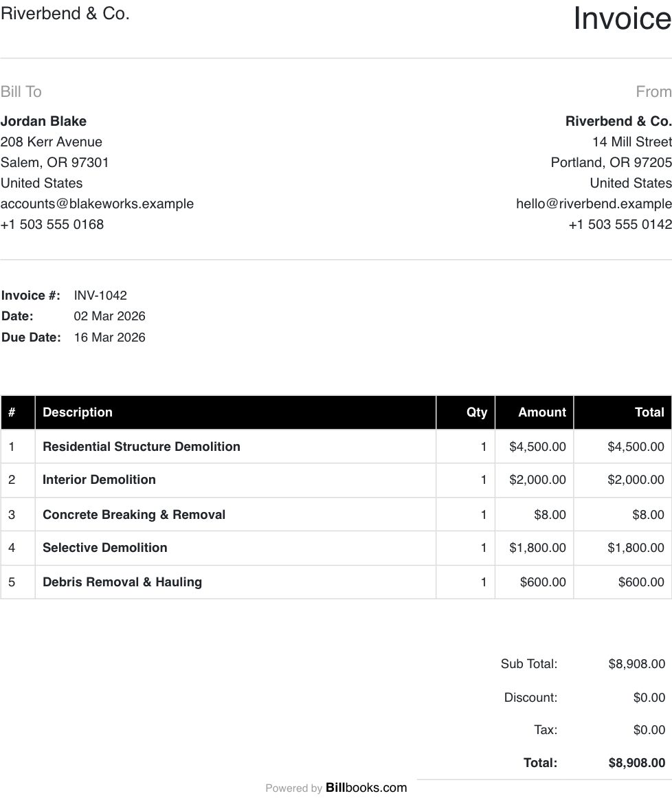The height and width of the screenshot is (798, 672).
Task: Select Residential Structure Demolition row
Action: (336, 446)
